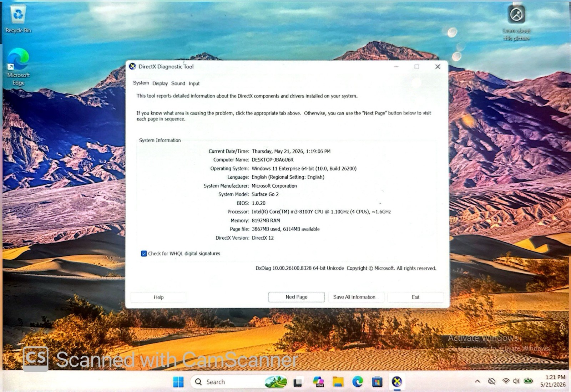Open Microsoft 365 Copilot taskbar icon
The image size is (571, 392).
tap(318, 382)
